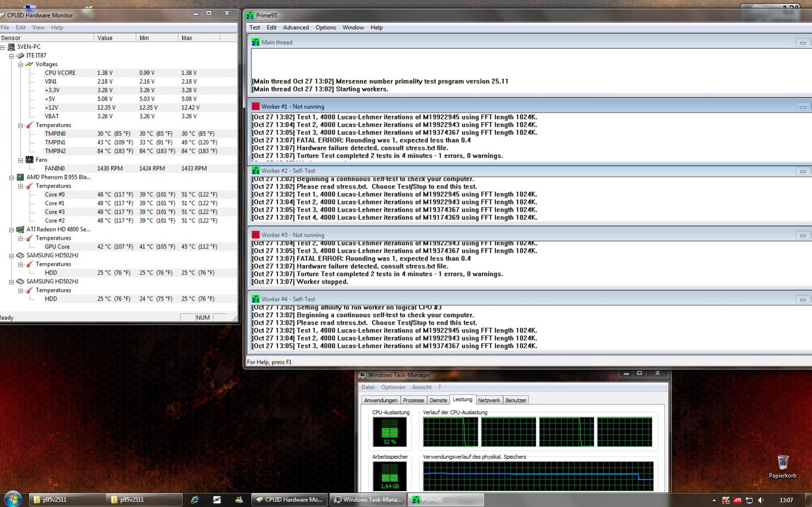Open the Papierkorb recycle bin
The height and width of the screenshot is (507, 812).
pos(782,466)
